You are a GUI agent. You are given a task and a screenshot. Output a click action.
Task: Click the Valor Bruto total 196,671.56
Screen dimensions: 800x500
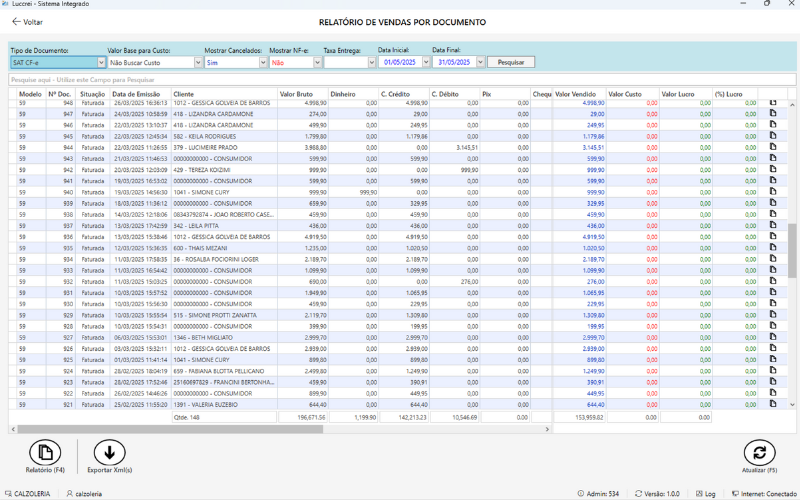[303, 417]
